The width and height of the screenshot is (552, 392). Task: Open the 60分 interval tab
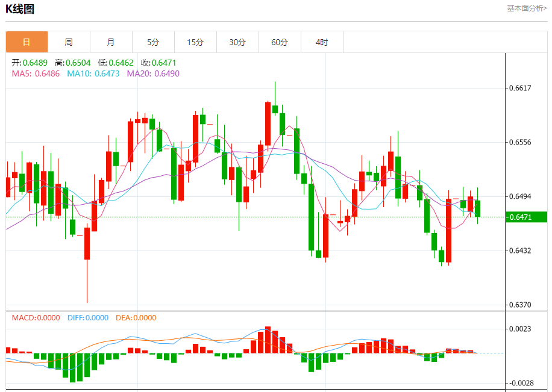tap(280, 42)
